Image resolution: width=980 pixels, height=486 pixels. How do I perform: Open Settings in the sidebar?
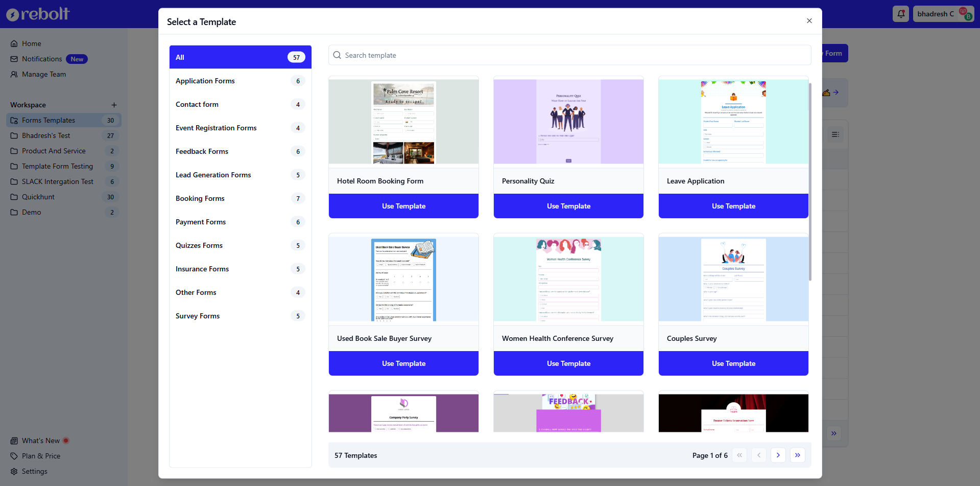coord(64,472)
